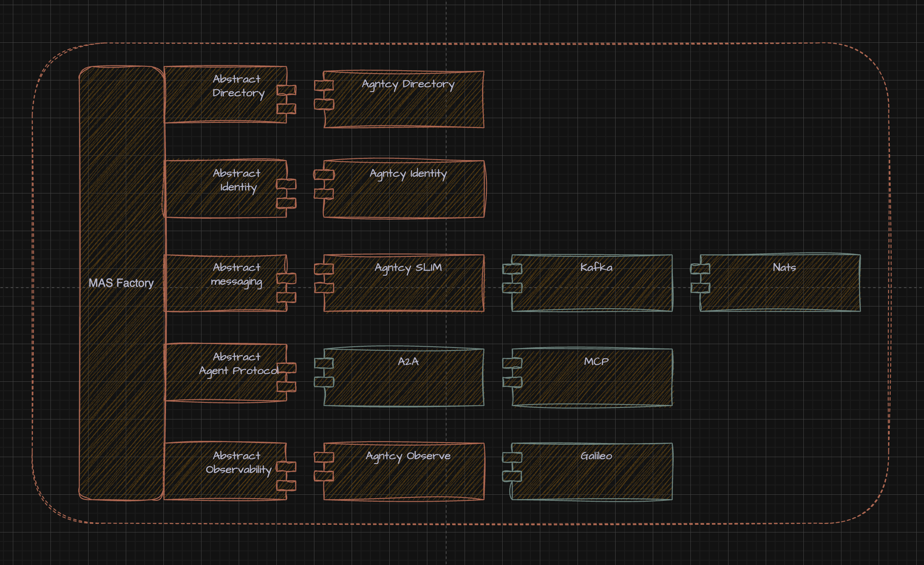Click the "Agntcy SLIM" text label
The height and width of the screenshot is (565, 924).
pos(408,268)
